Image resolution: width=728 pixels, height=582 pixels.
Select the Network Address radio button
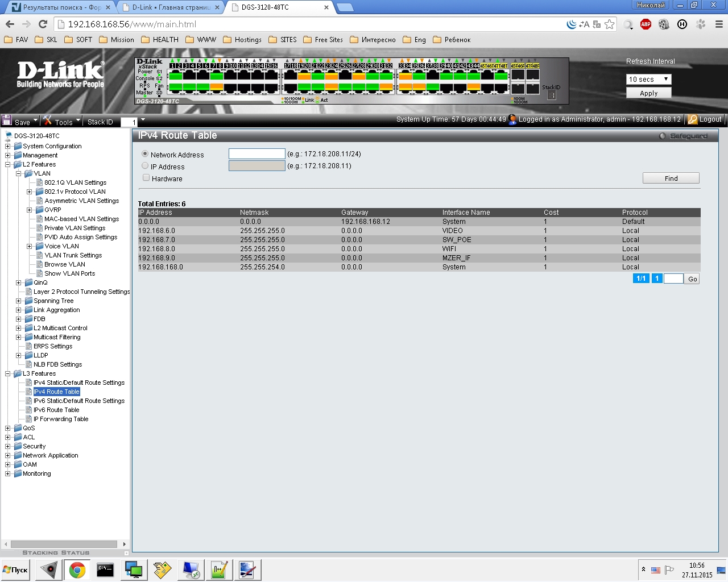pos(145,154)
